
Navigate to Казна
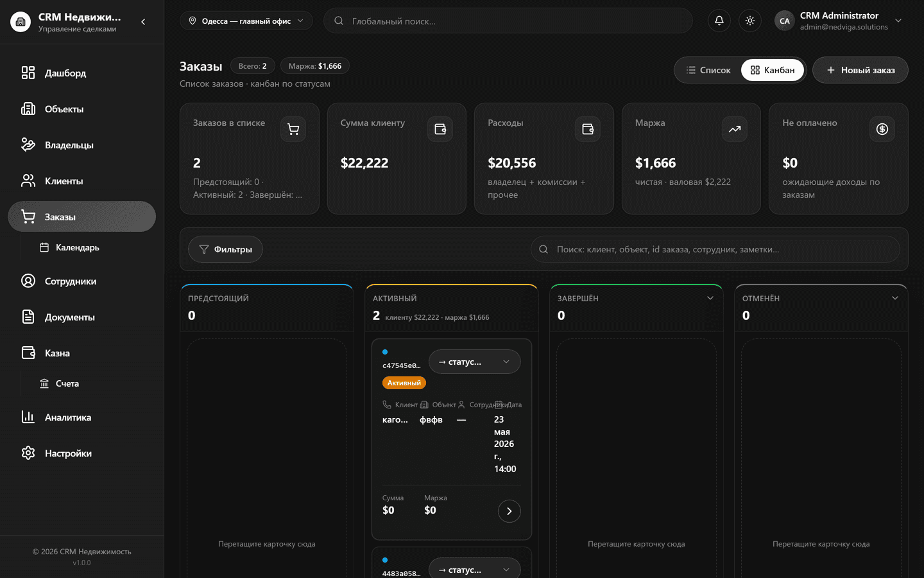82,353
